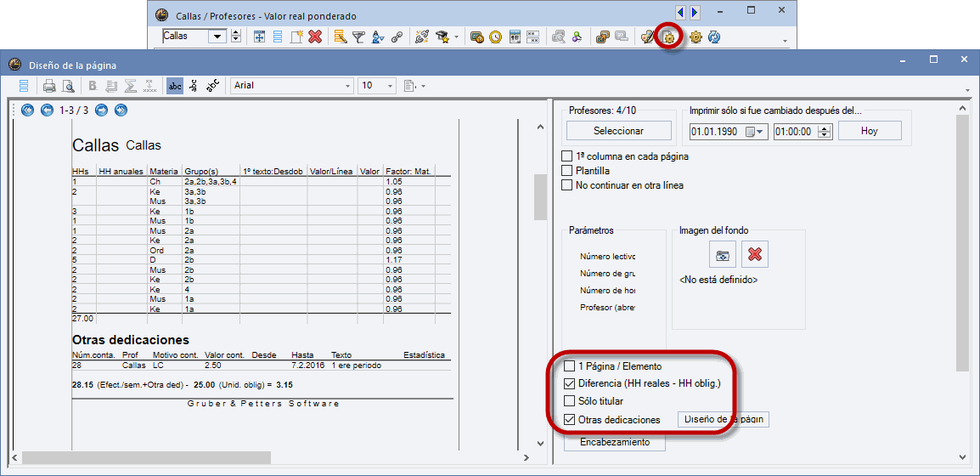Click the filter funnel icon in Callas toolbar

pyautogui.click(x=358, y=37)
